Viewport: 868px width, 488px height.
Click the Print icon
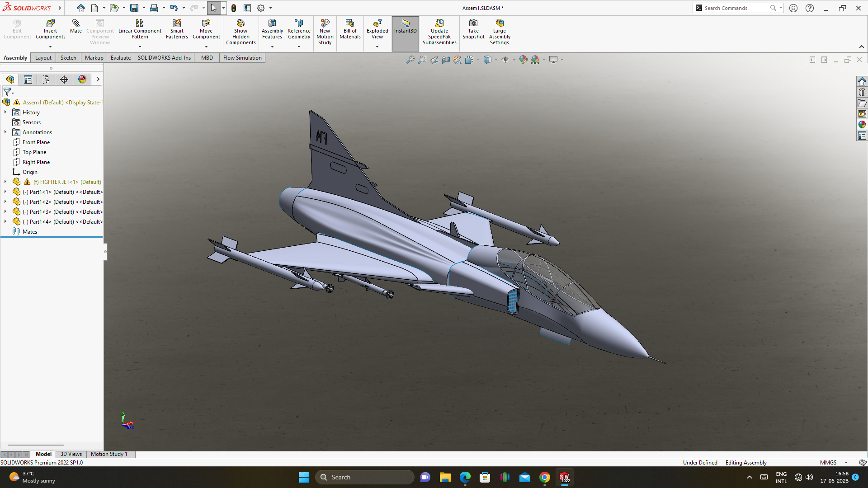pos(154,8)
